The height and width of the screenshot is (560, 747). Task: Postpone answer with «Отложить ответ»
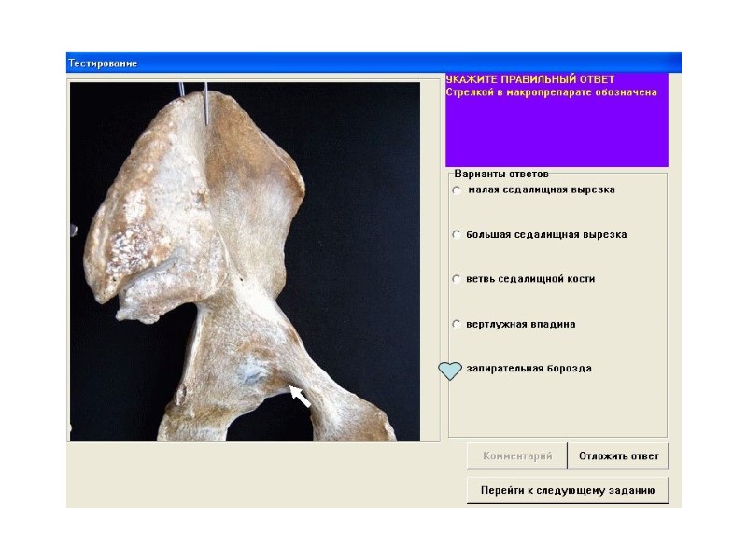(x=618, y=456)
